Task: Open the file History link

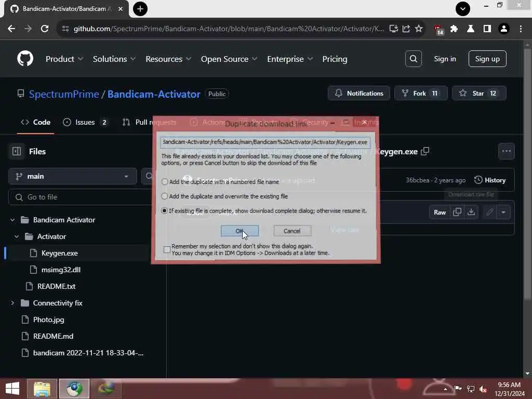Action: click(x=490, y=180)
